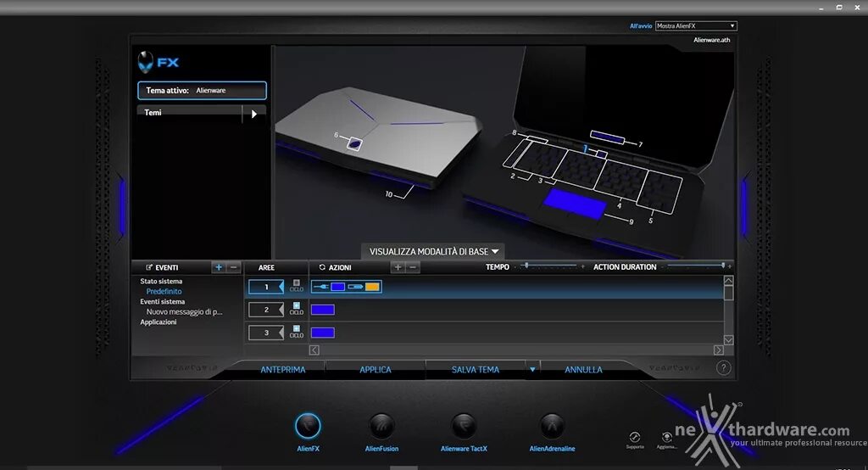Click the left horizontal scroll arrow

coord(314,350)
